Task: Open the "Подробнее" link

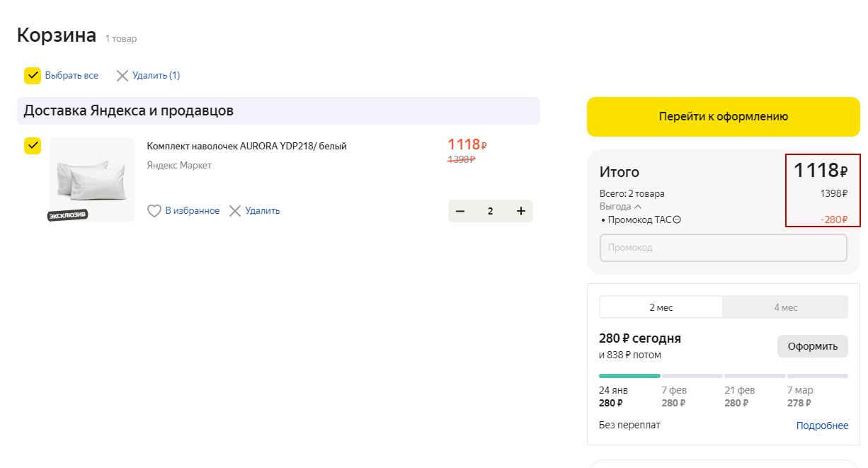Action: point(822,426)
